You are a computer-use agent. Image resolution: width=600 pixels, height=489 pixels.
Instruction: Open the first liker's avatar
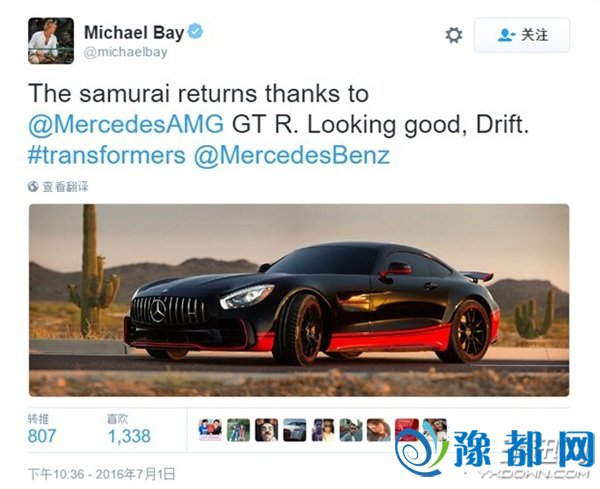(x=210, y=430)
